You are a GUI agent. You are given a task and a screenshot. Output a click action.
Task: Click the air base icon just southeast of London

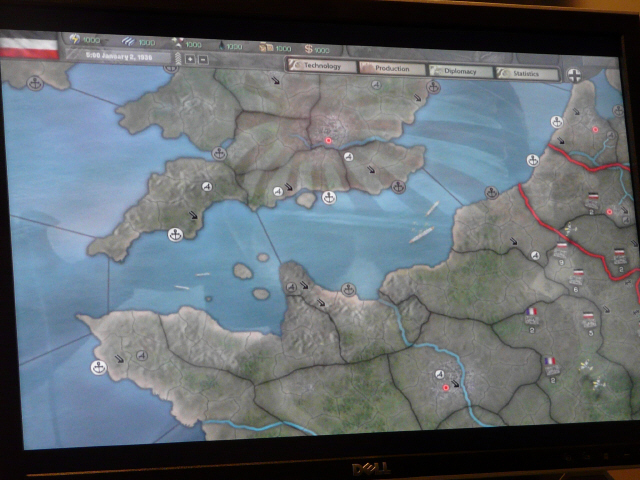[x=348, y=157]
